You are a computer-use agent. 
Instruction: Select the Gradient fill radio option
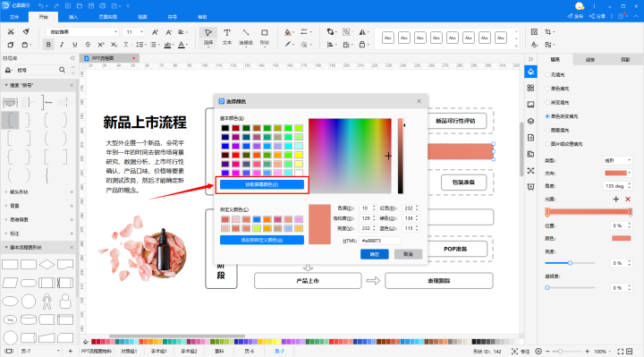pyautogui.click(x=547, y=102)
